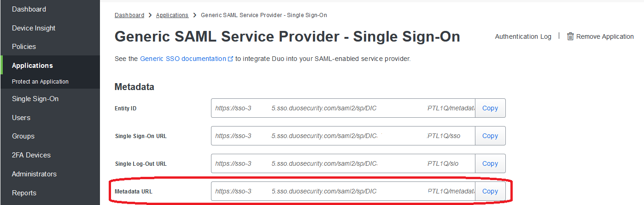Viewport: 644px width, 205px height.
Task: Open Single Sign-On sidebar section
Action: (35, 99)
